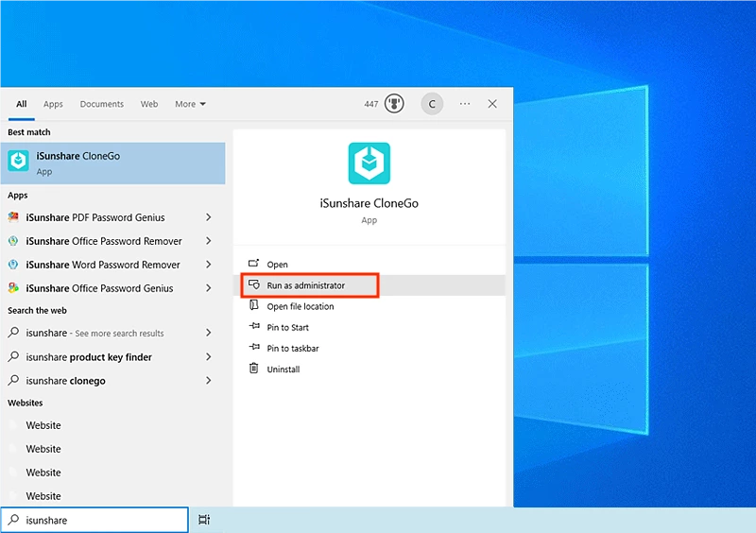Click the Open action icon
The image size is (756, 533).
click(x=253, y=264)
